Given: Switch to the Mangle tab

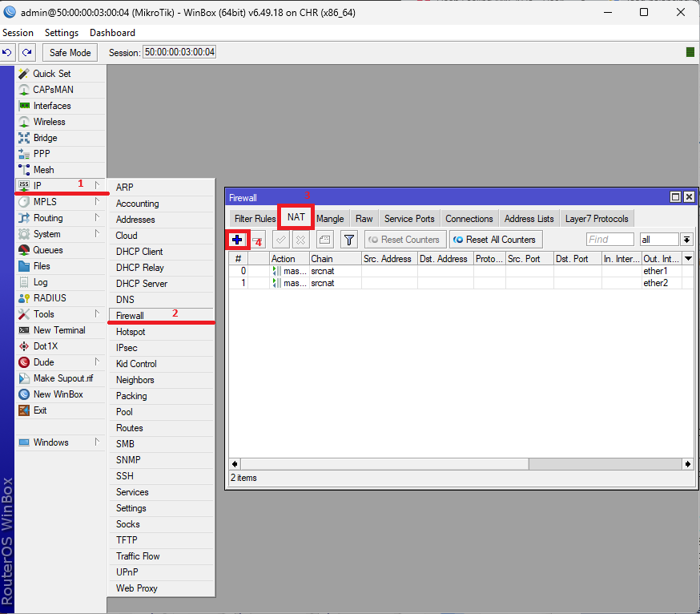Looking at the screenshot, I should pyautogui.click(x=330, y=219).
